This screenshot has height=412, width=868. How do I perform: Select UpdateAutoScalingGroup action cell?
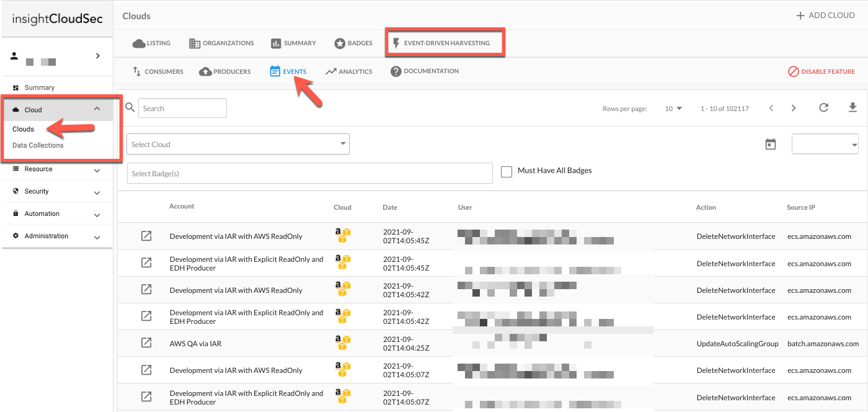(737, 343)
